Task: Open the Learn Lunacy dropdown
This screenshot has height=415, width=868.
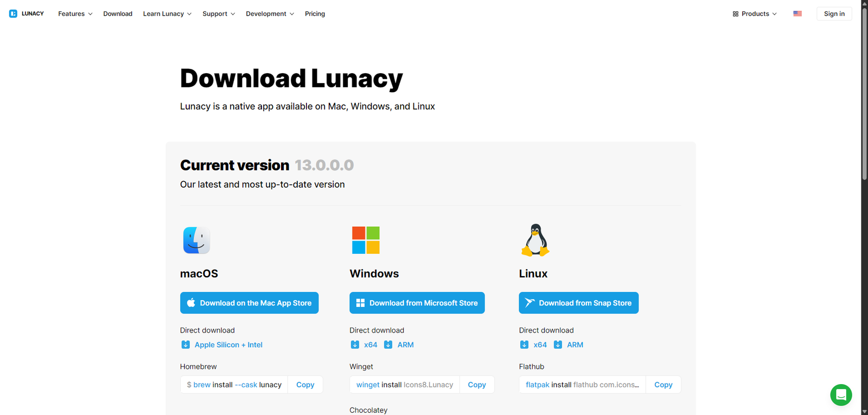Action: [167, 14]
